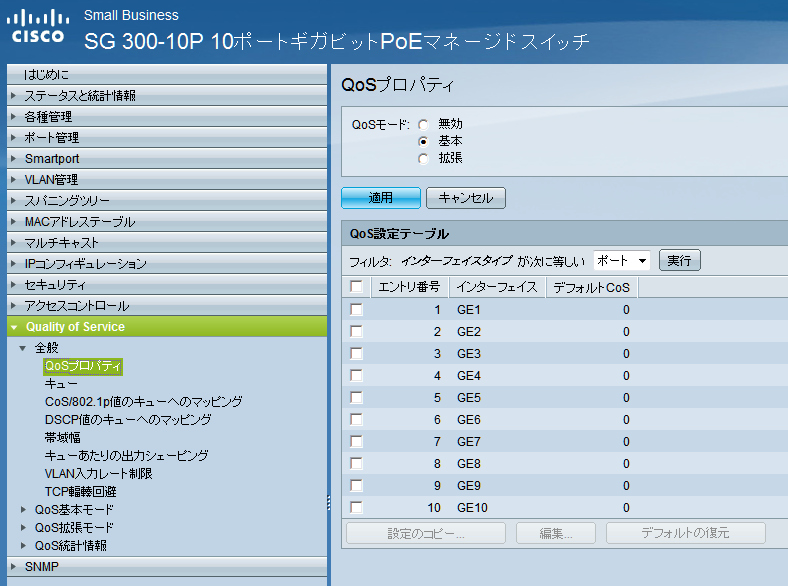
Task: Expand the セキュリティ menu arrow
Action: point(14,284)
